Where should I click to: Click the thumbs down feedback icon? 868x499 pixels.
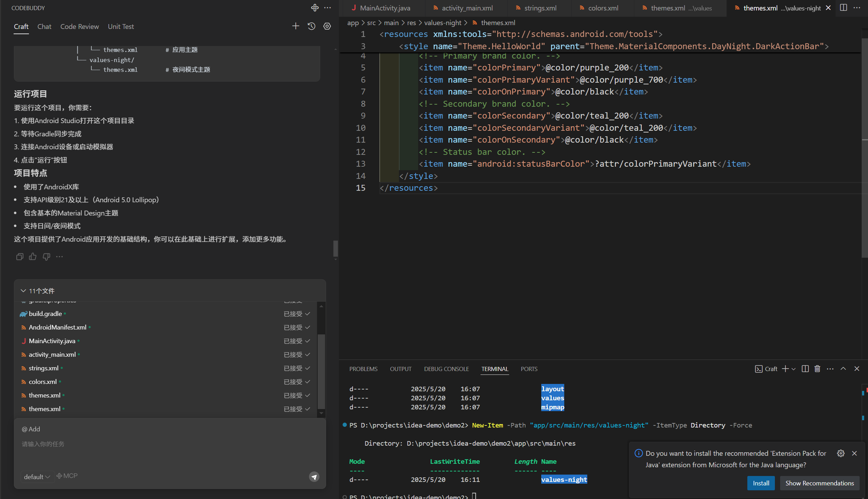(x=46, y=257)
